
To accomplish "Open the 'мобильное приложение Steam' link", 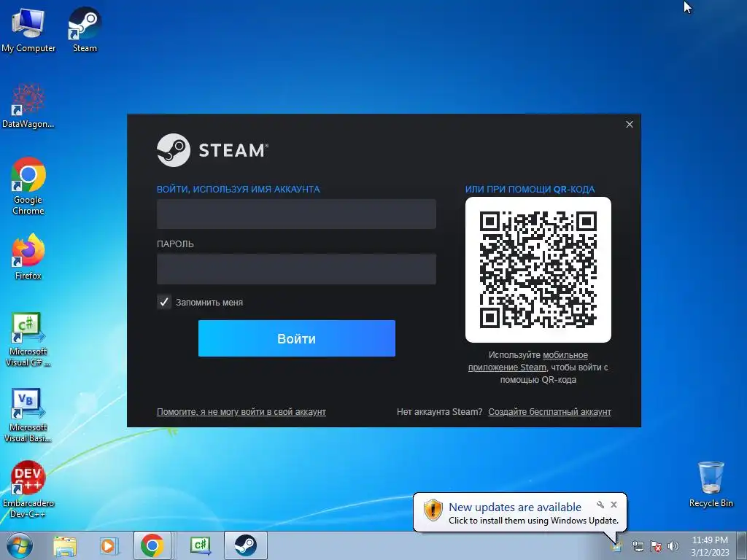I will pyautogui.click(x=528, y=361).
